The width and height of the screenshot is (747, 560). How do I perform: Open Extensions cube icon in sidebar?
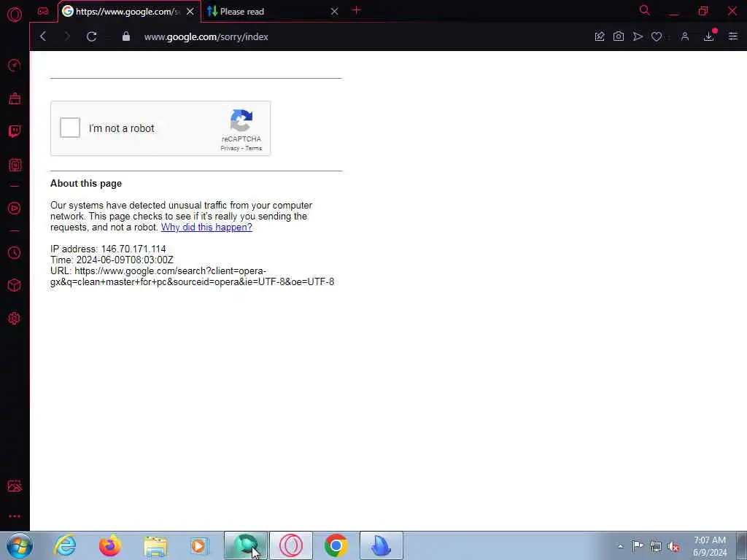click(x=15, y=285)
